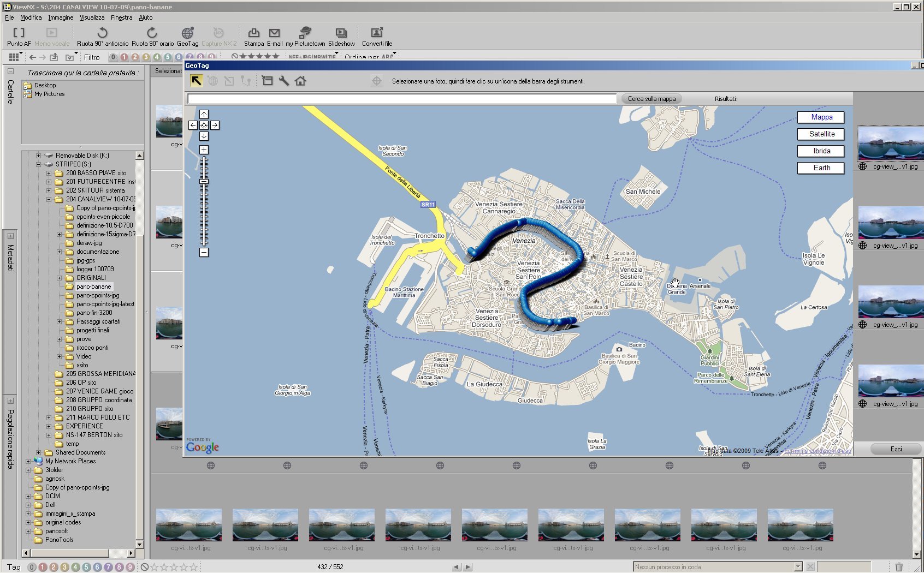Set five-star rating in filter bar
Viewport: 924px width, 573px height.
[x=276, y=57]
